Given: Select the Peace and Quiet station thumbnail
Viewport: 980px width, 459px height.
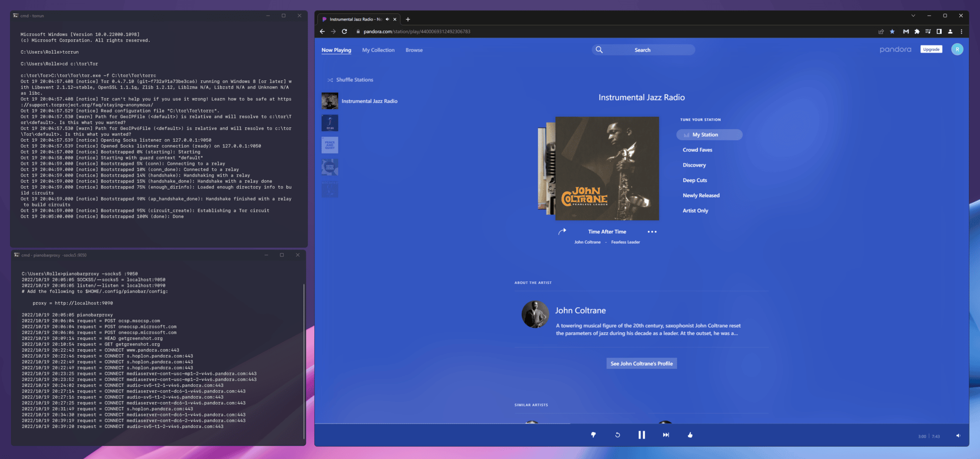Looking at the screenshot, I should click(330, 145).
